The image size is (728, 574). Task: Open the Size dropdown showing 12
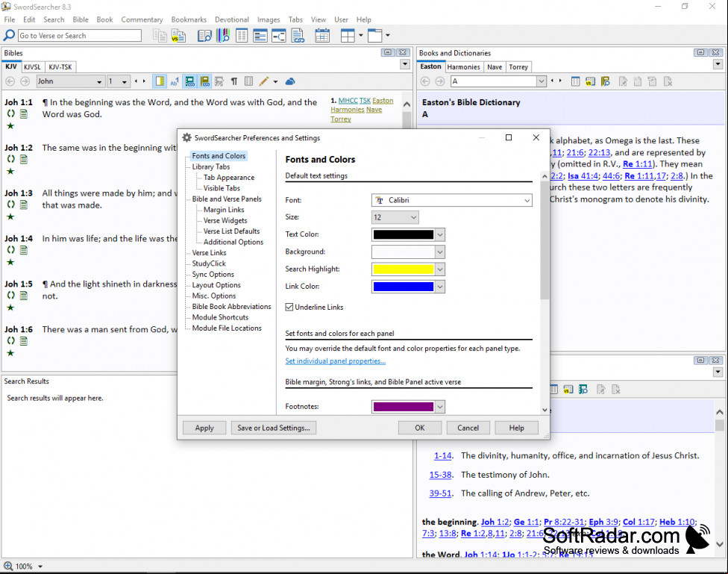395,217
